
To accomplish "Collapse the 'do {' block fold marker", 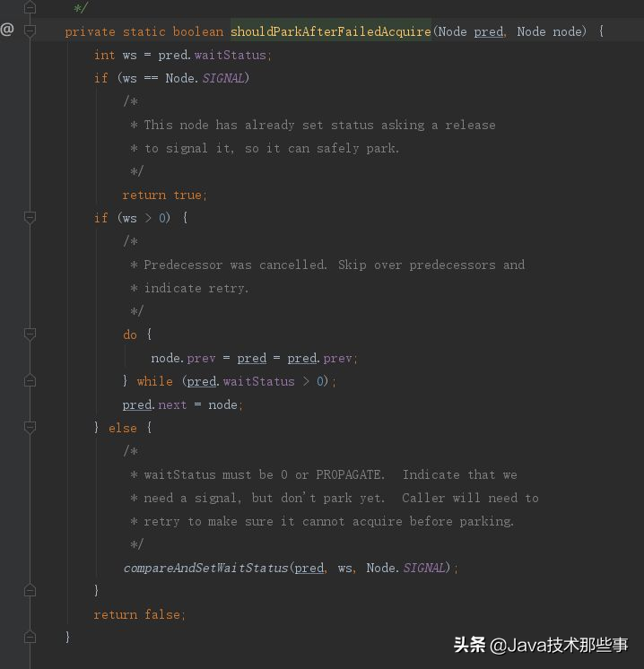I will (30, 334).
